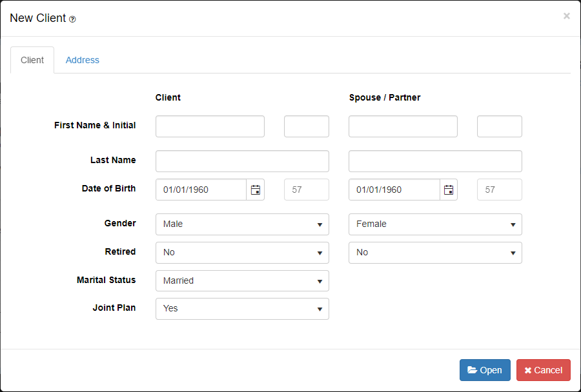581x392 pixels.
Task: Expand the Marital Status dropdown
Action: [x=242, y=281]
